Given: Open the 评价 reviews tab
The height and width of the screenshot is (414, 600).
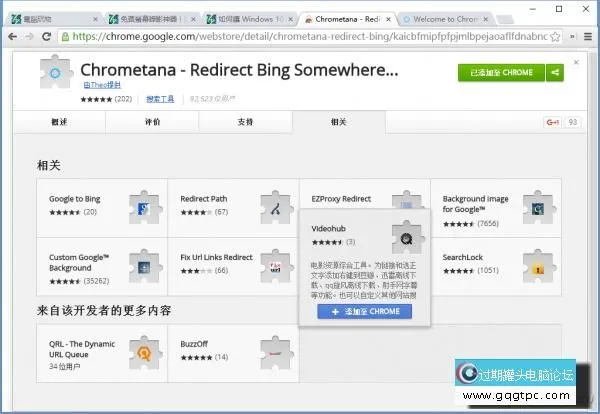Looking at the screenshot, I should click(151, 121).
